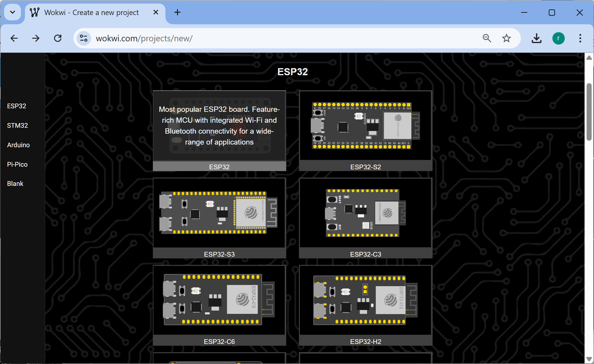Select STM32 in the sidebar
The image size is (594, 364).
point(17,125)
